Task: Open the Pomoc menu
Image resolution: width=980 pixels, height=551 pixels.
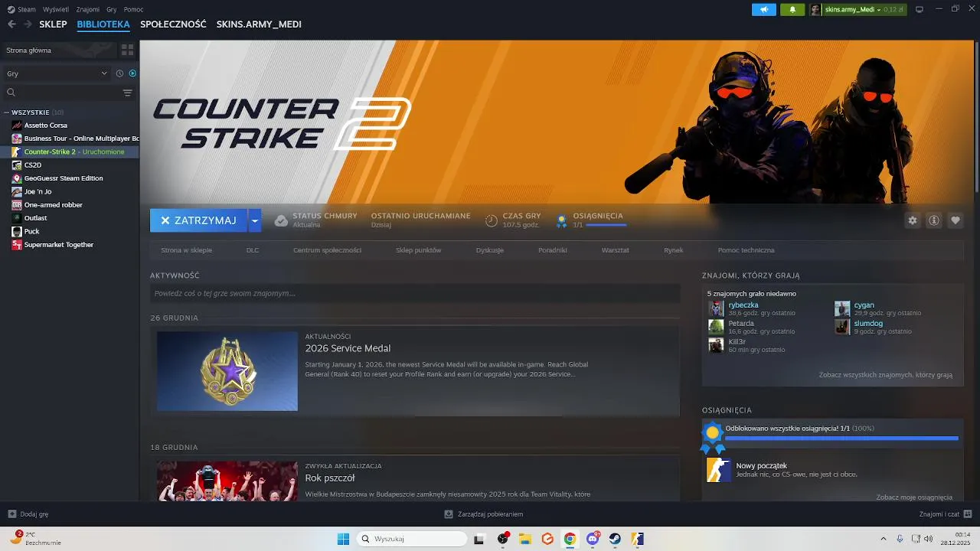Action: coord(133,9)
